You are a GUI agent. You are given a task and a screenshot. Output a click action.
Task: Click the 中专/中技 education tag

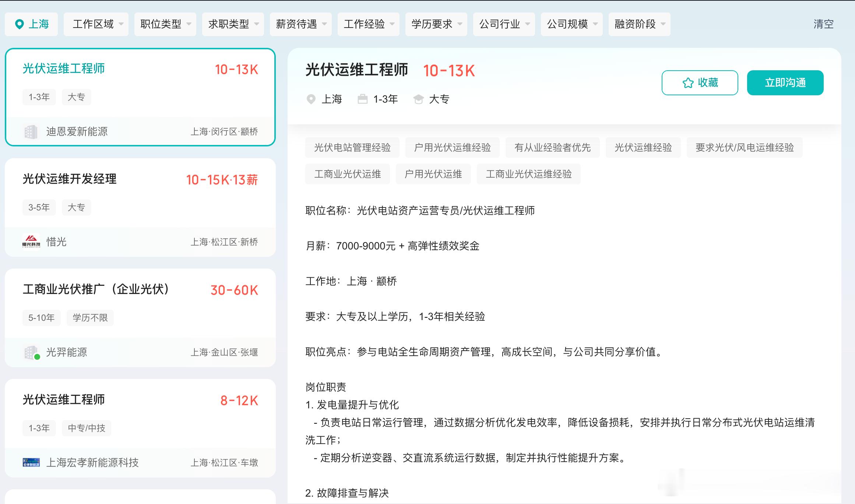87,428
